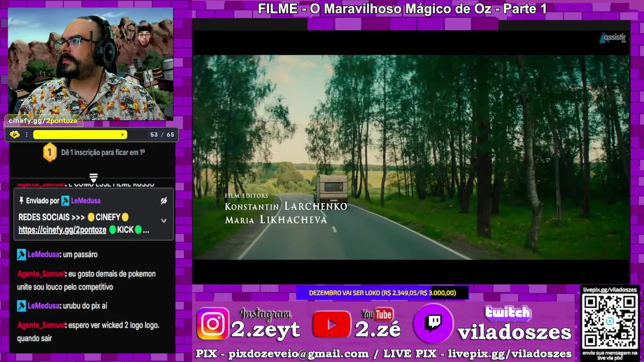Viewport: 644px width, 362px height.
Task: Click the assistir logo on video
Action: pos(612,38)
